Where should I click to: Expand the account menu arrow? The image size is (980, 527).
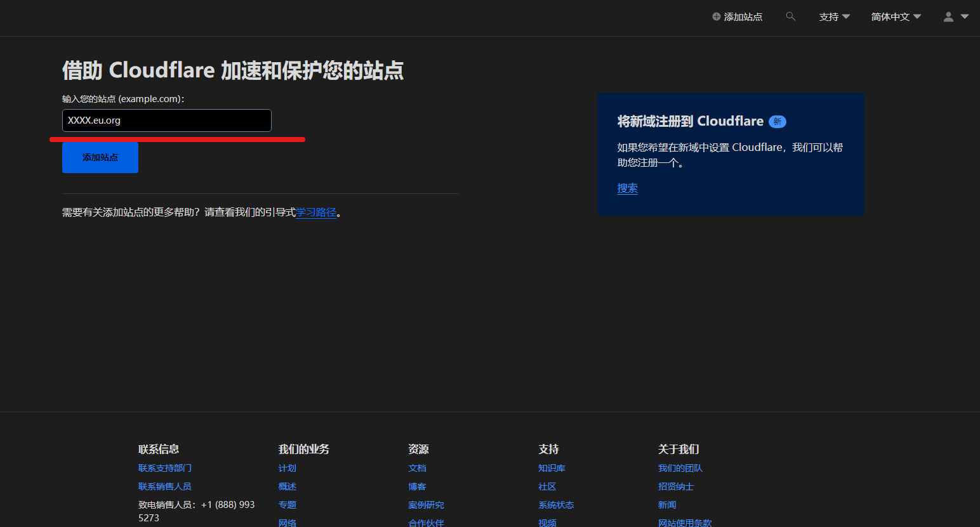(x=965, y=17)
